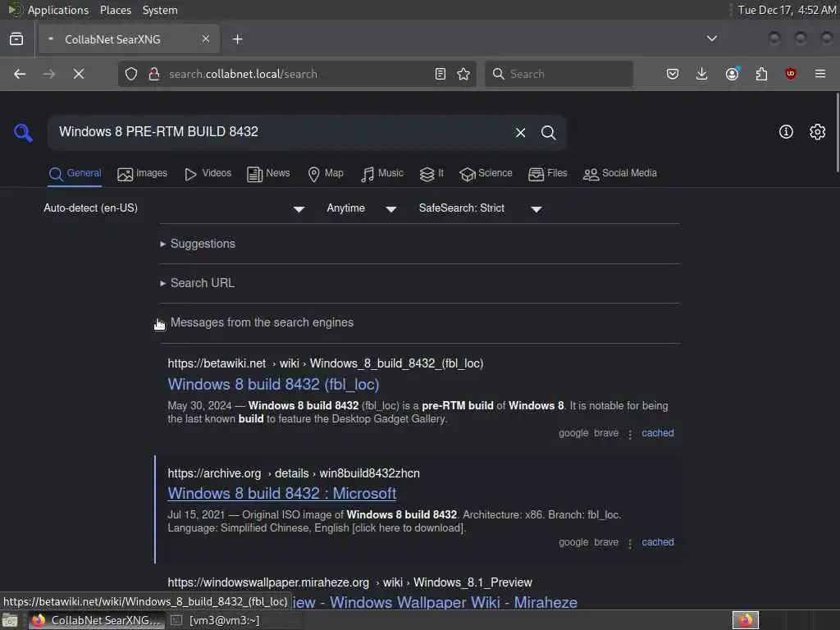Open Pocket save icon
Screen dimensions: 840x630
pos(673,74)
